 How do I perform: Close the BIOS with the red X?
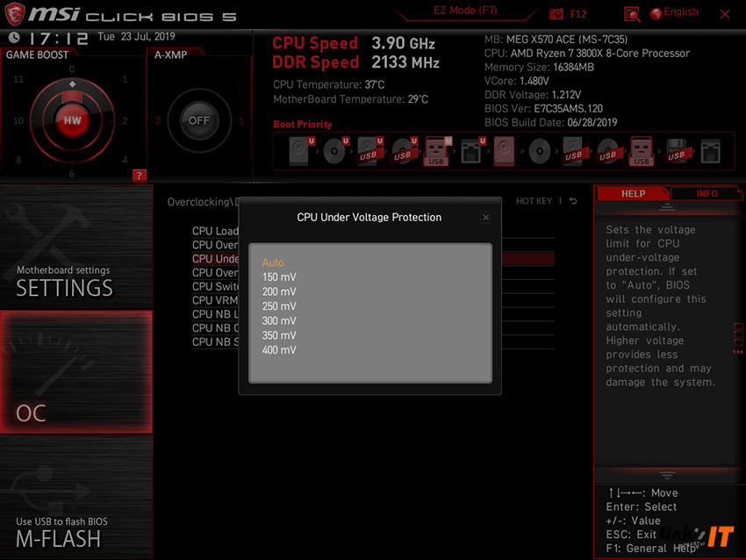[x=725, y=14]
